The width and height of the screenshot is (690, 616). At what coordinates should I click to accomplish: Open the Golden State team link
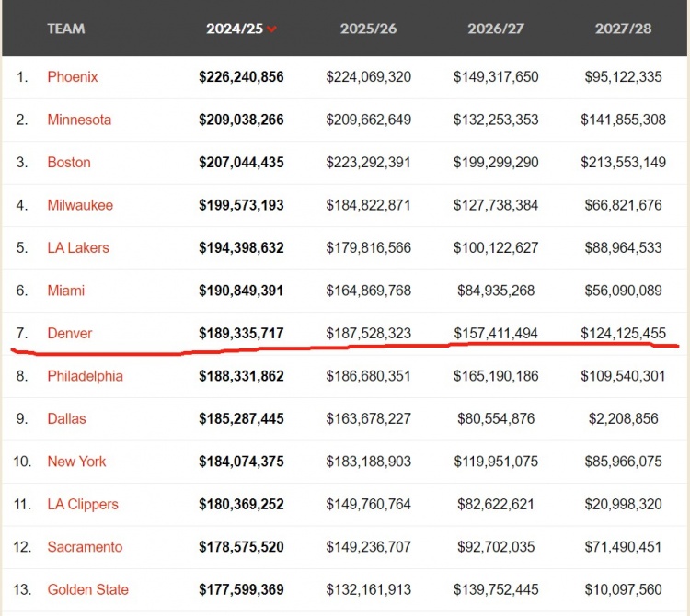(x=88, y=589)
